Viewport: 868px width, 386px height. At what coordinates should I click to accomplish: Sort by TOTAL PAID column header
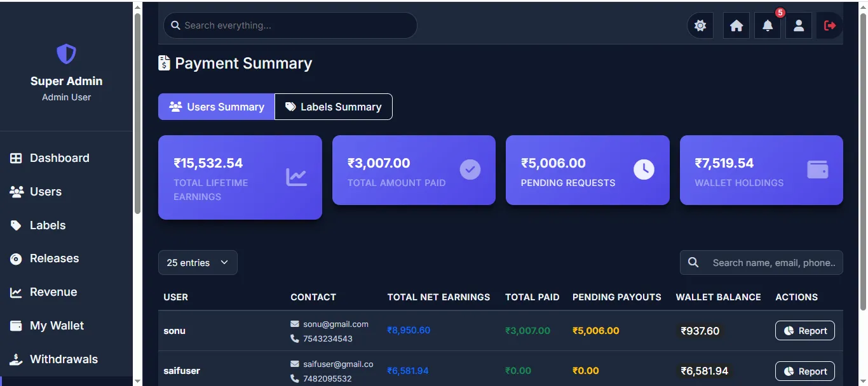tap(532, 297)
